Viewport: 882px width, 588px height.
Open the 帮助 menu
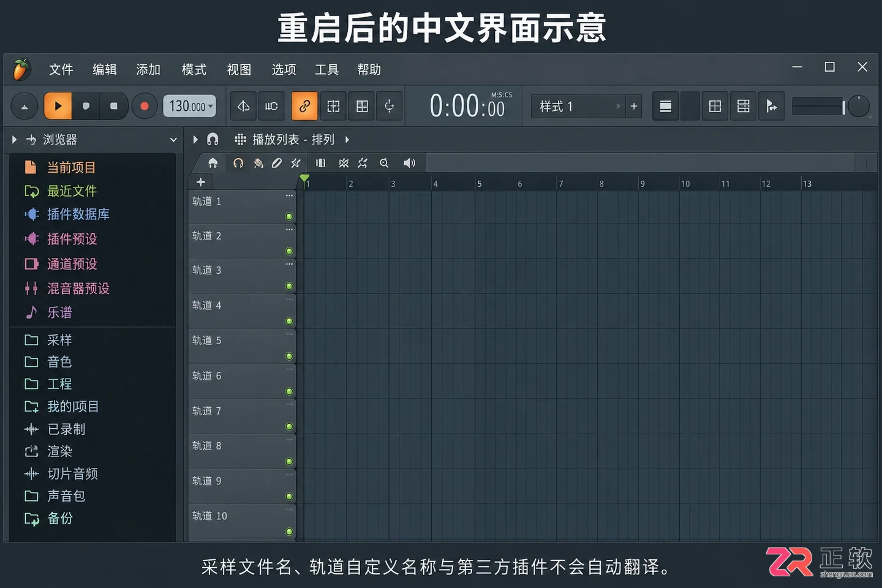(x=369, y=69)
